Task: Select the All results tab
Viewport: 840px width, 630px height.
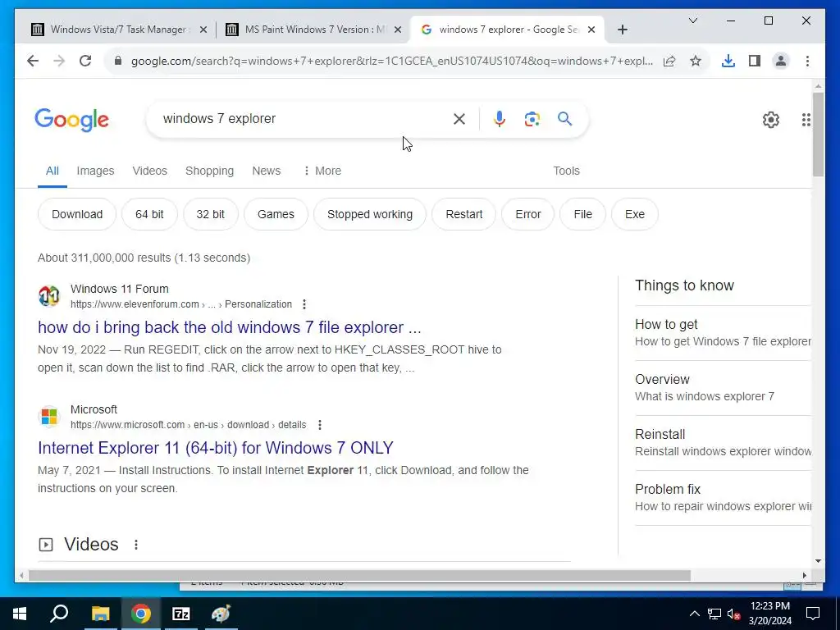Action: click(x=52, y=171)
